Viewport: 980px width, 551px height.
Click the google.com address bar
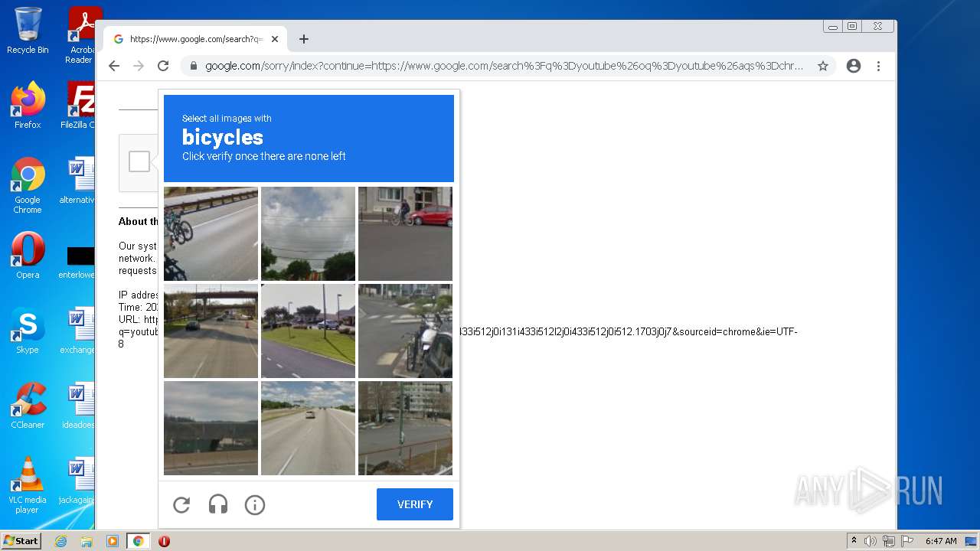point(504,66)
